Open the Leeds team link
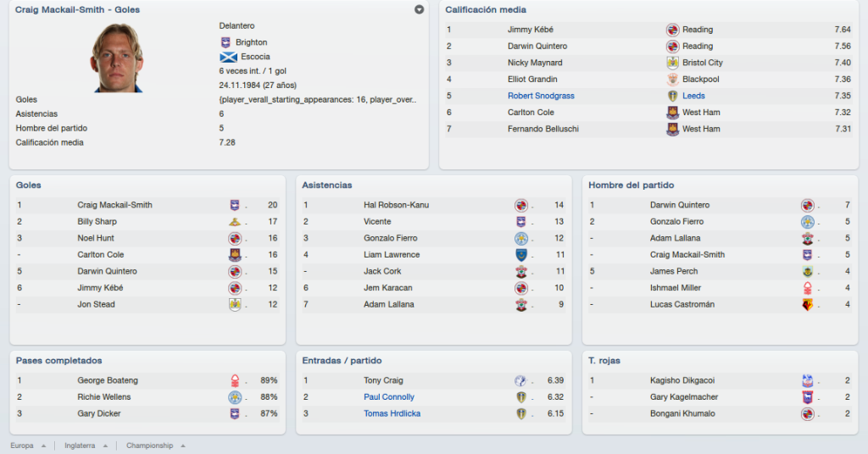868x454 pixels. pos(693,97)
